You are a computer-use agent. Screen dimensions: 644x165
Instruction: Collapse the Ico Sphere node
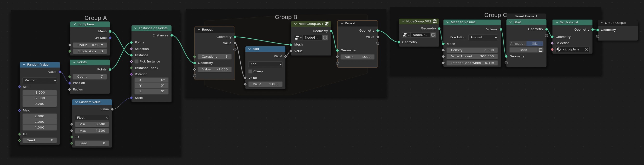[x=74, y=24]
